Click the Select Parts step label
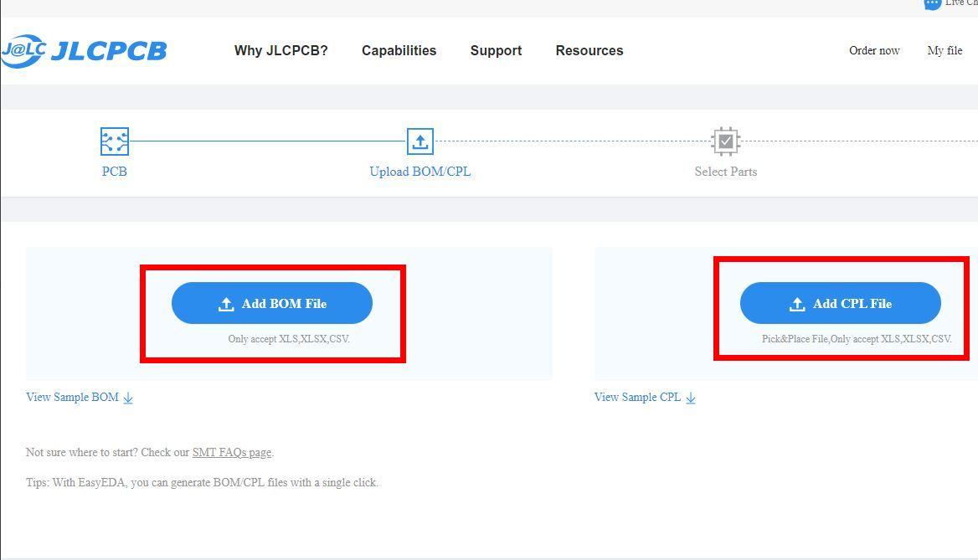The height and width of the screenshot is (560, 978). point(726,172)
